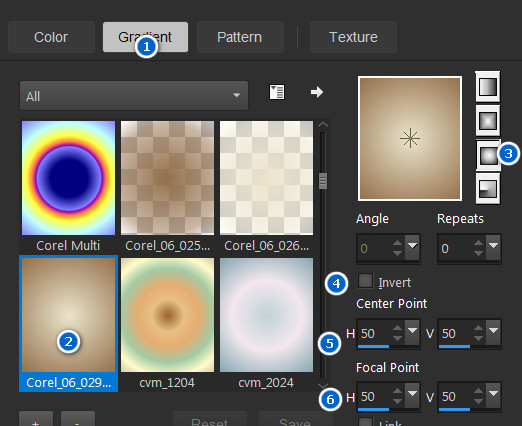Screen dimensions: 522x426
Task: Select the Linear gradient style icon
Action: click(x=488, y=87)
